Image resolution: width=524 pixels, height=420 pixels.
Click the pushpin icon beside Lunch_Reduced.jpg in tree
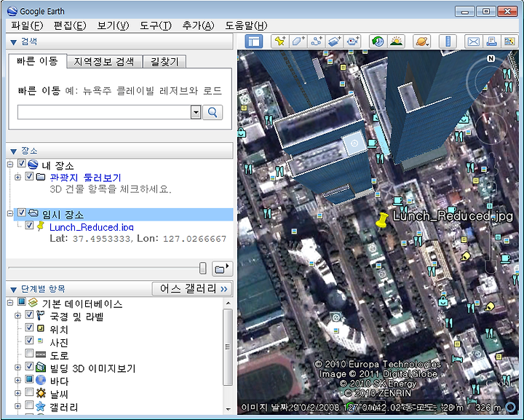pos(41,226)
